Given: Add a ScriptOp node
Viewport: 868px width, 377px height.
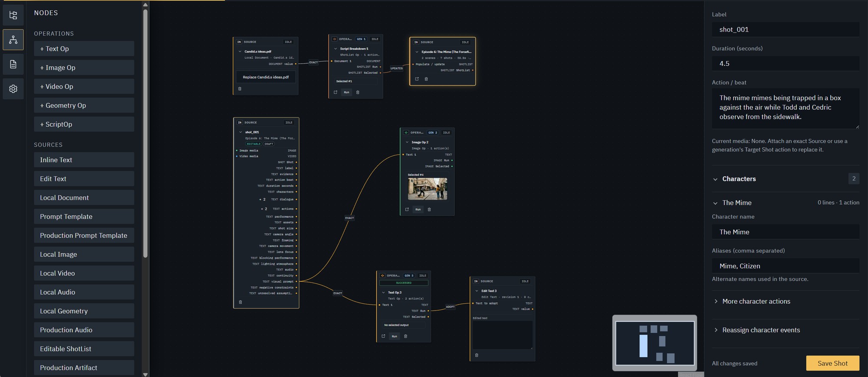Looking at the screenshot, I should (x=84, y=124).
